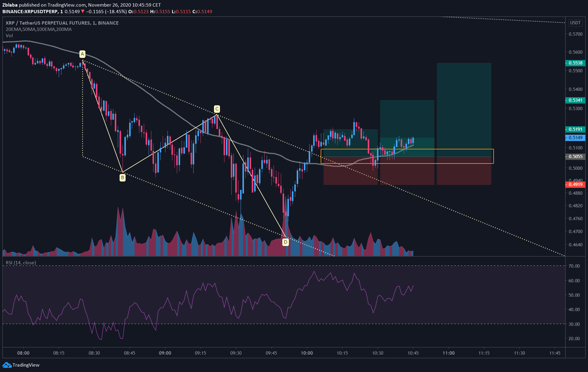Click the TradingView wordmark text
This screenshot has height=372, width=588.
(26, 365)
